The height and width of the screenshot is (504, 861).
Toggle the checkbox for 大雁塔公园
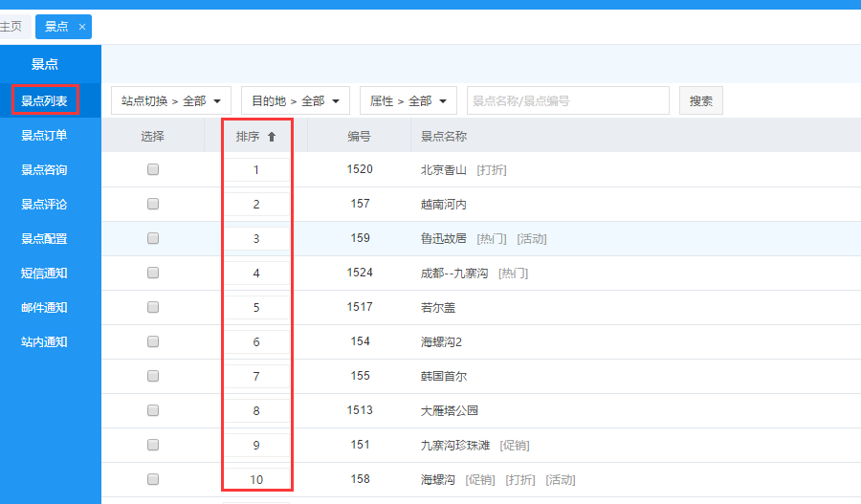[x=153, y=411]
